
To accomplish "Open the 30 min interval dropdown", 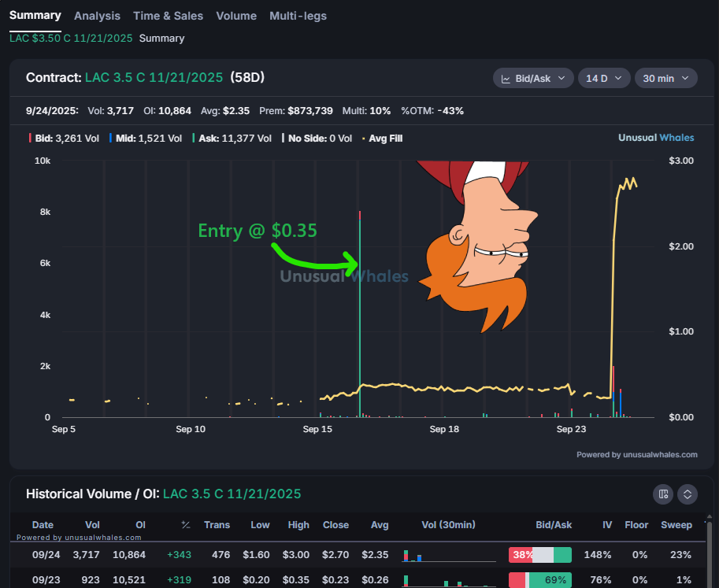I will tap(665, 79).
